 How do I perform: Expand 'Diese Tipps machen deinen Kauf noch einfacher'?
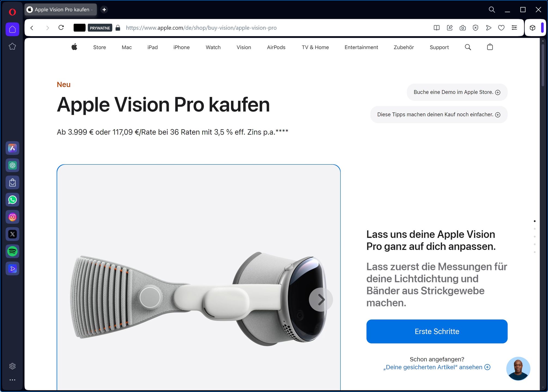pyautogui.click(x=439, y=115)
